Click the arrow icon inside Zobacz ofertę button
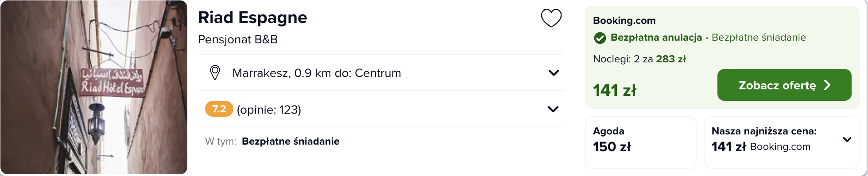The width and height of the screenshot is (868, 176). (x=827, y=85)
